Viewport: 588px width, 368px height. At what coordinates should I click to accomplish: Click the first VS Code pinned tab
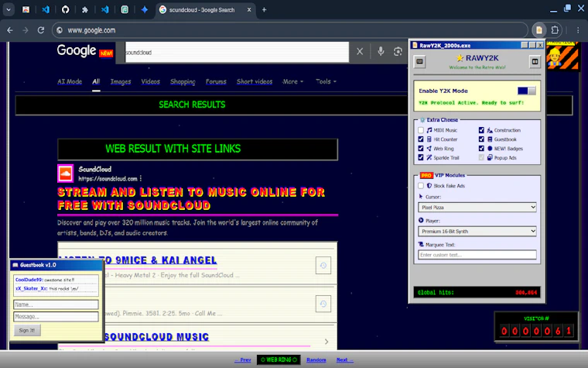coord(46,10)
